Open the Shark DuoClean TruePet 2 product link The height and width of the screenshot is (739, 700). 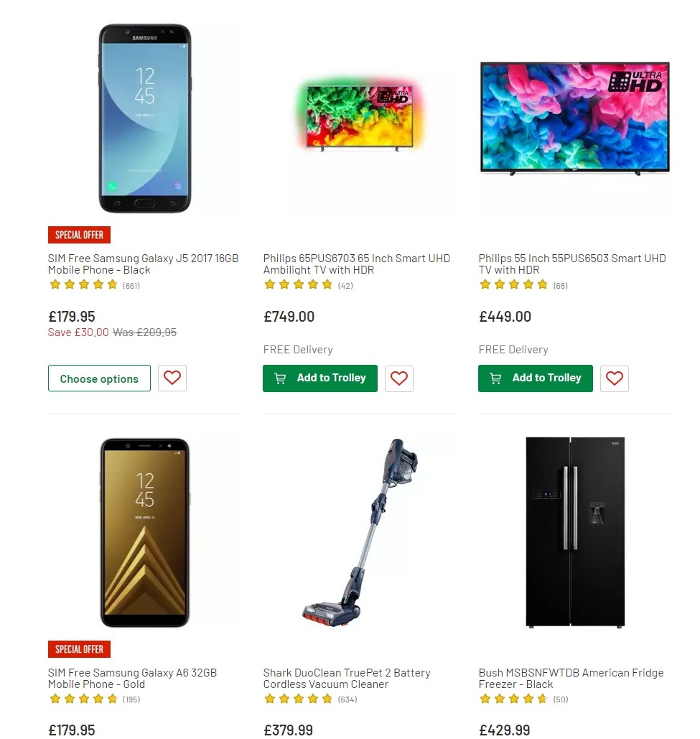(347, 678)
